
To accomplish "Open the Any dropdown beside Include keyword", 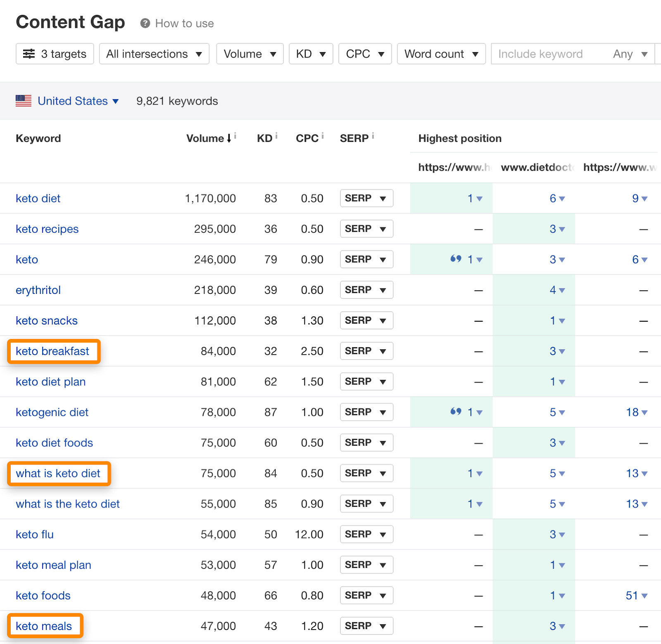I will point(629,54).
